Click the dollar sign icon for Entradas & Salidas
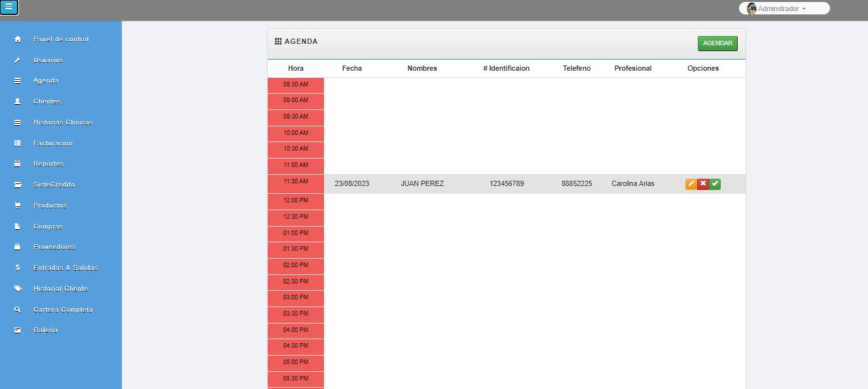 (x=18, y=268)
